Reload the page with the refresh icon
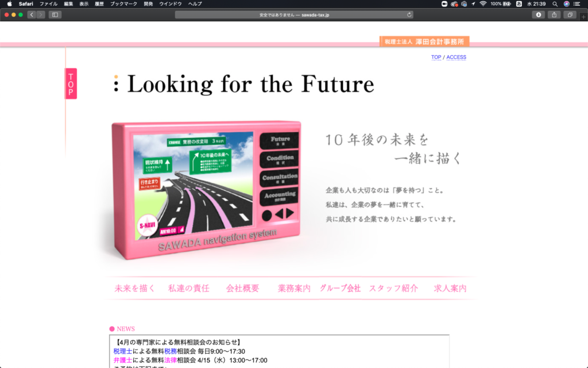The width and height of the screenshot is (588, 368). point(409,14)
